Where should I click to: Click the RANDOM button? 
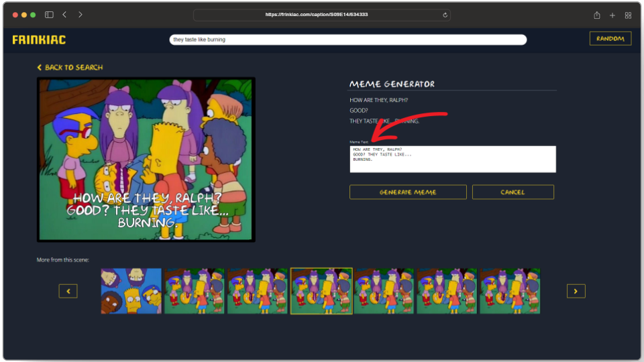point(610,39)
